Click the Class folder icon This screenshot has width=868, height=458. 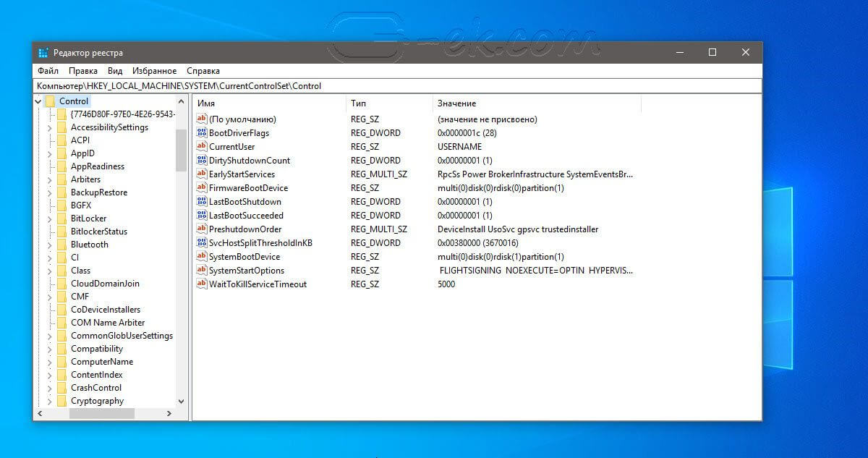click(61, 271)
